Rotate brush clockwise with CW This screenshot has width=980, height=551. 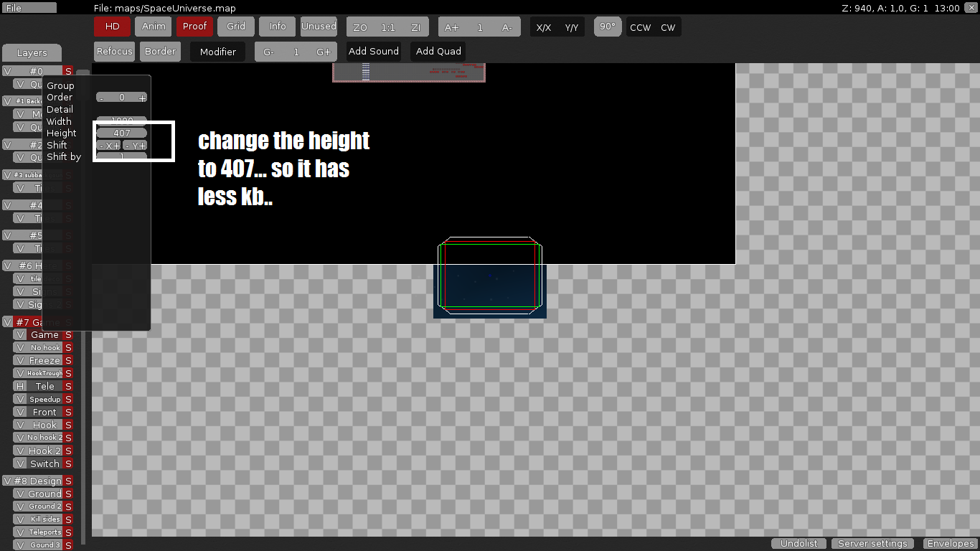tap(668, 27)
